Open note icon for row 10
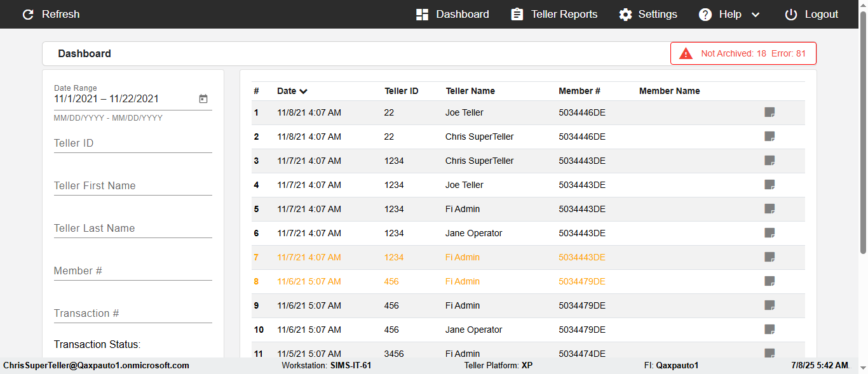The height and width of the screenshot is (374, 868). pos(770,330)
